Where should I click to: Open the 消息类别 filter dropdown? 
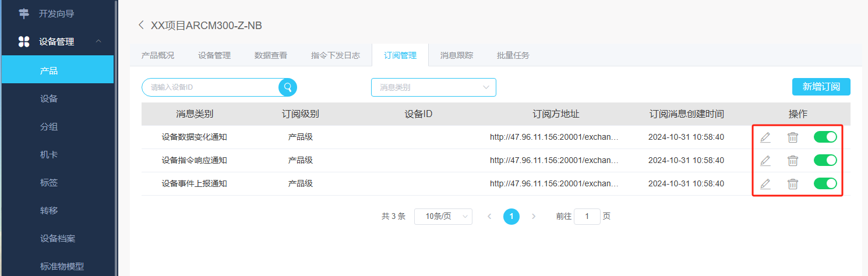(433, 87)
